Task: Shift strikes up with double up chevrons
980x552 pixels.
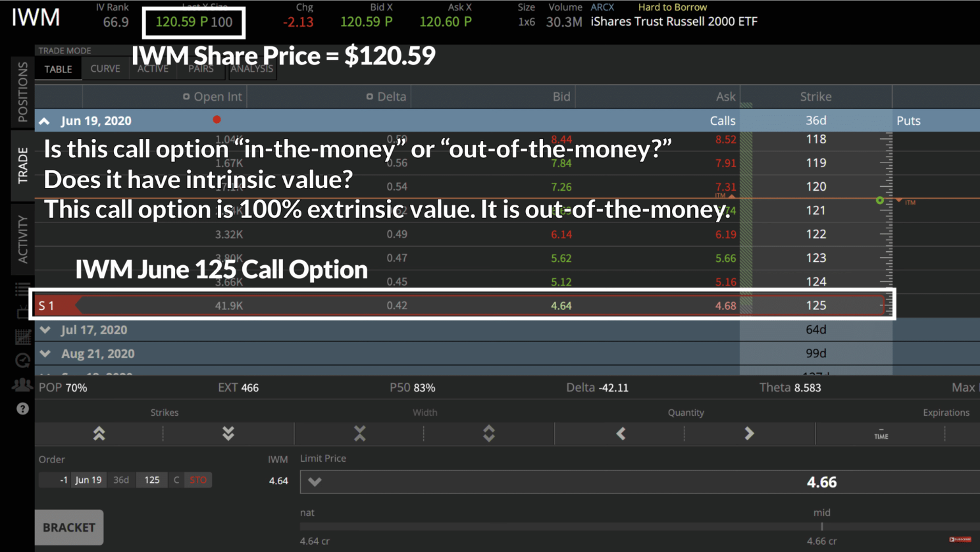Action: (x=99, y=434)
